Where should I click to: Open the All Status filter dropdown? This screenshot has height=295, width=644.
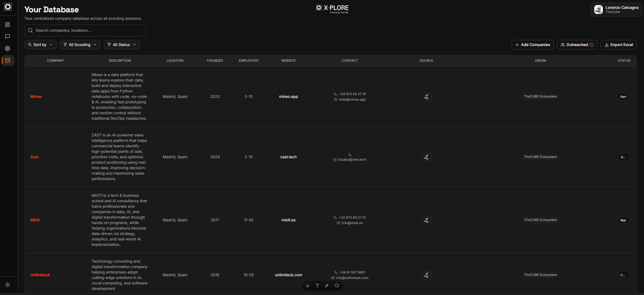click(x=122, y=45)
